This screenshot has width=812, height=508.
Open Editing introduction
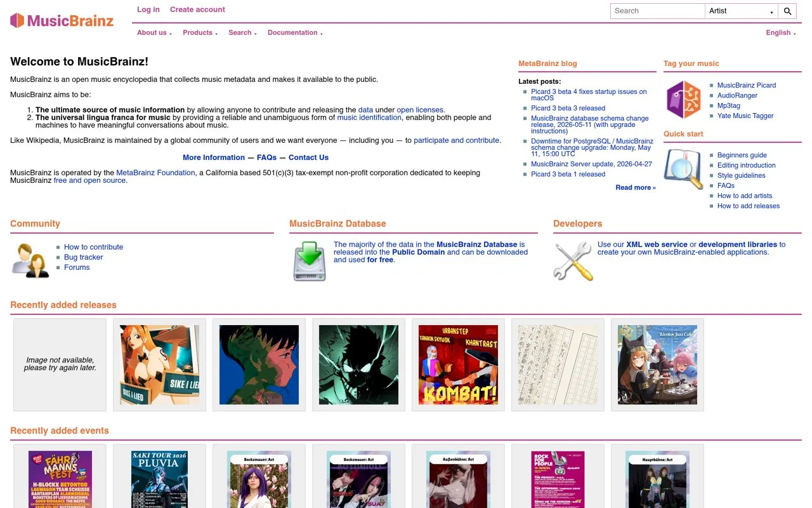click(x=747, y=165)
